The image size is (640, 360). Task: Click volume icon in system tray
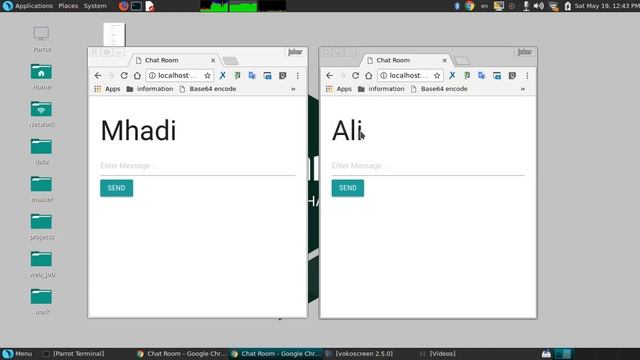[538, 6]
